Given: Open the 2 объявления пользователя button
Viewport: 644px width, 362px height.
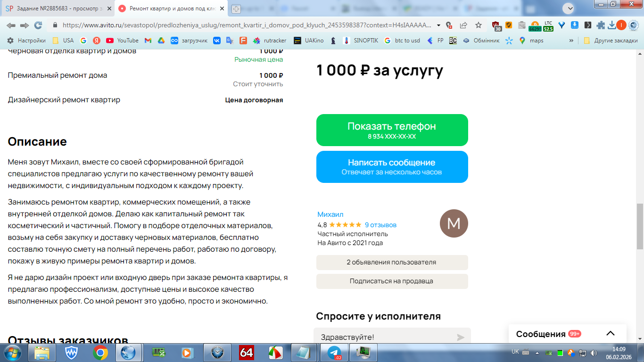Looking at the screenshot, I should pyautogui.click(x=392, y=263).
